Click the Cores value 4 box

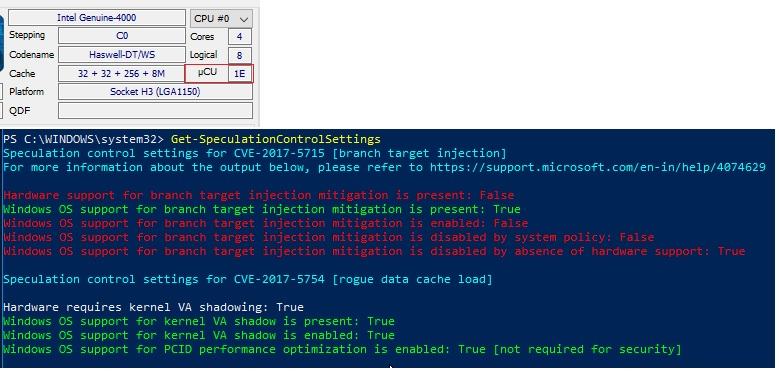click(x=240, y=36)
